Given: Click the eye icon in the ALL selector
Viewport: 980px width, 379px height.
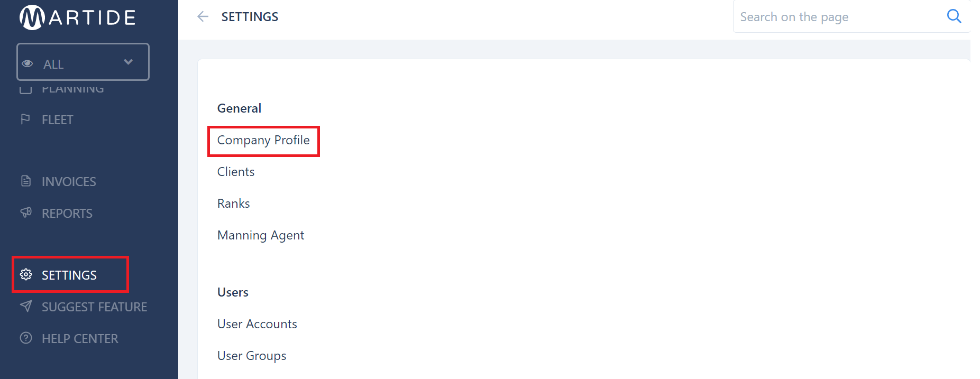Looking at the screenshot, I should [28, 63].
